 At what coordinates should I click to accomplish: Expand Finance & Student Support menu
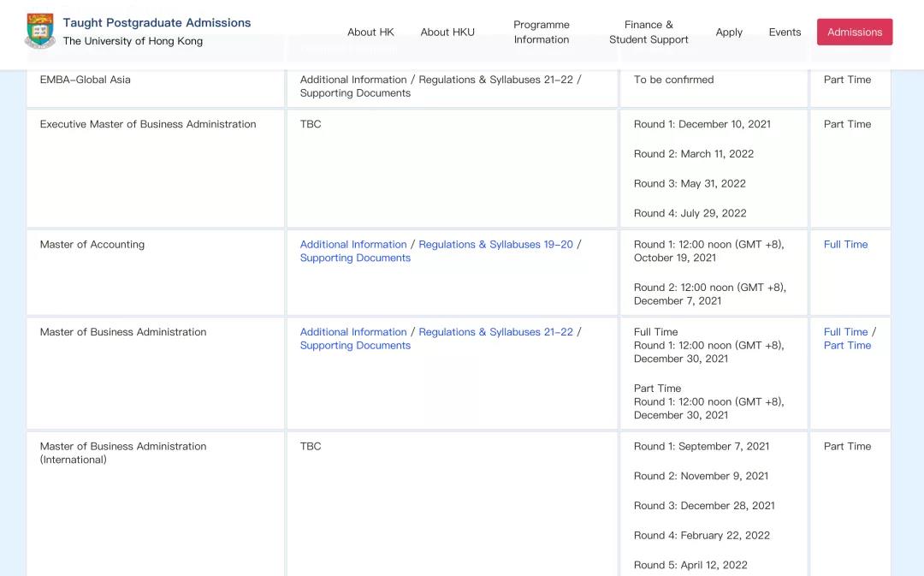pyautogui.click(x=649, y=32)
